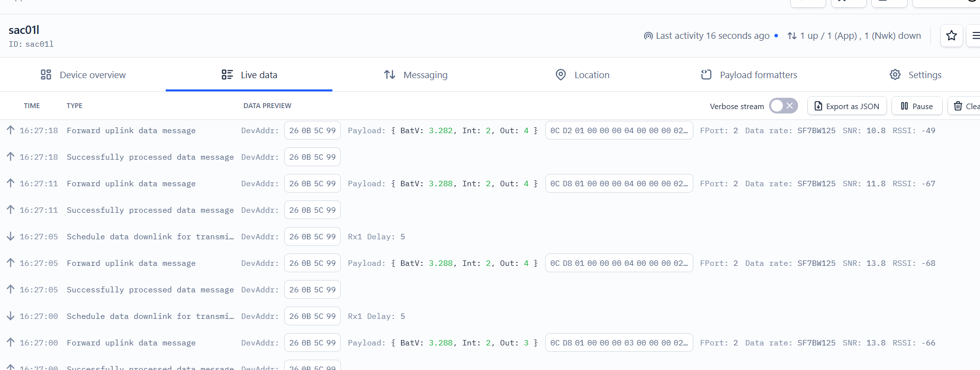Open the 16:27:11 Forward uplink data message

(x=490, y=183)
